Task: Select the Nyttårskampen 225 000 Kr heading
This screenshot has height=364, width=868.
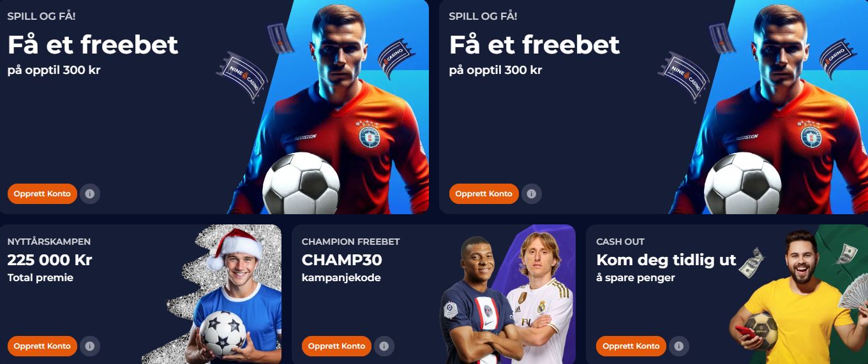Action: coord(50,260)
